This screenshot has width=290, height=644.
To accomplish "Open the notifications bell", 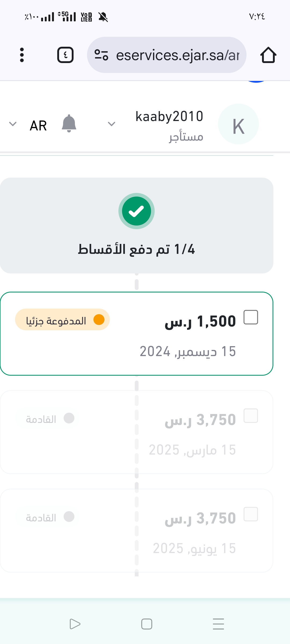I will (69, 124).
